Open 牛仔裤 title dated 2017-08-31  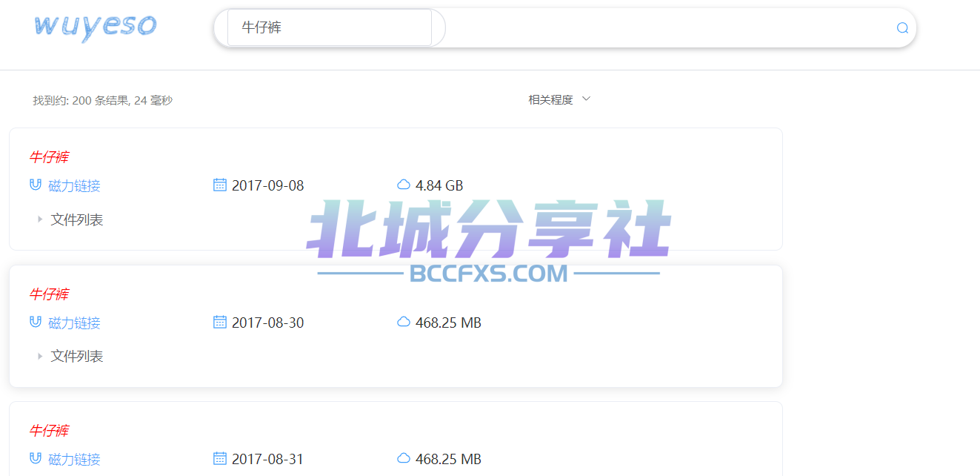(49, 431)
